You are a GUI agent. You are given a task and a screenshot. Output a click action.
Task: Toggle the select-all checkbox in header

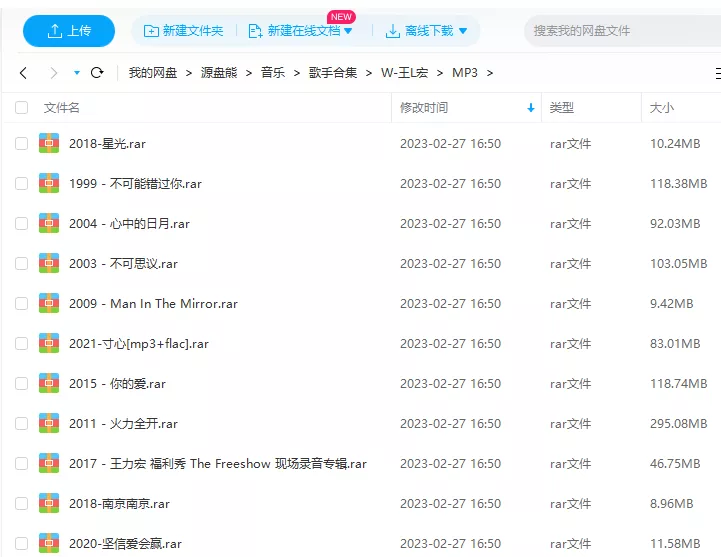tap(21, 108)
